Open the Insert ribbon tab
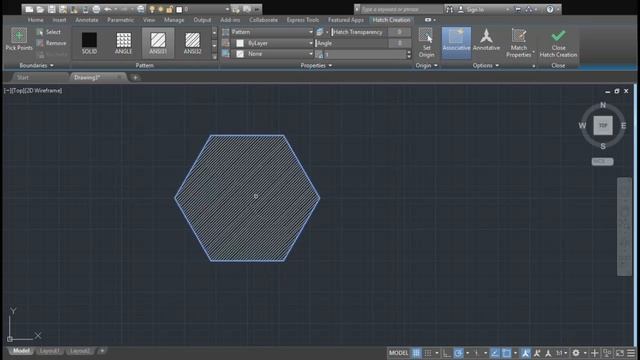Image resolution: width=640 pixels, height=360 pixels. pos(59,20)
